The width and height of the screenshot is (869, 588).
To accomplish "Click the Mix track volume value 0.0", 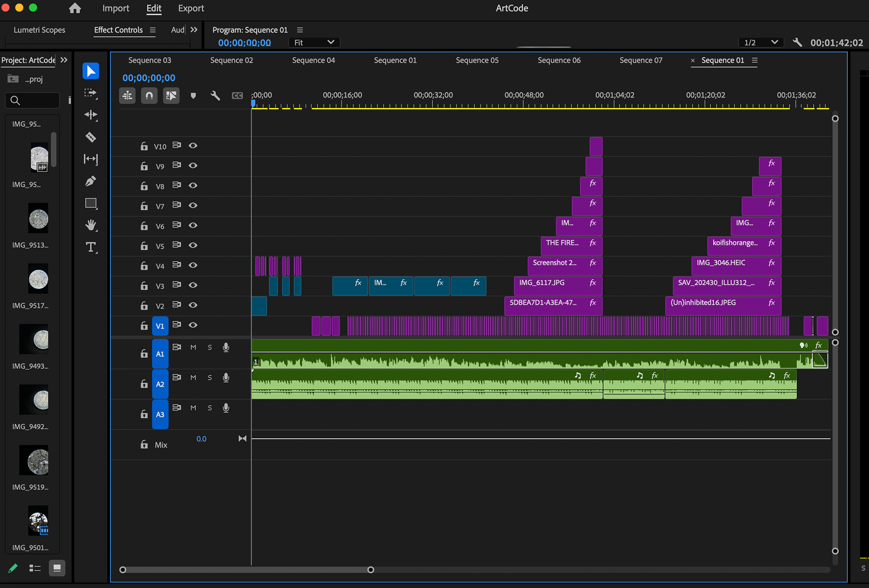I will (x=201, y=439).
